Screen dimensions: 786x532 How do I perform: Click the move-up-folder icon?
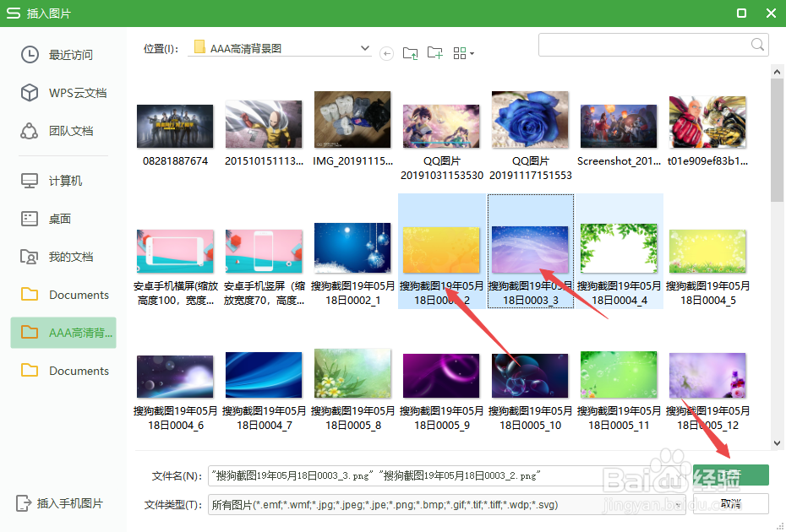point(411,52)
